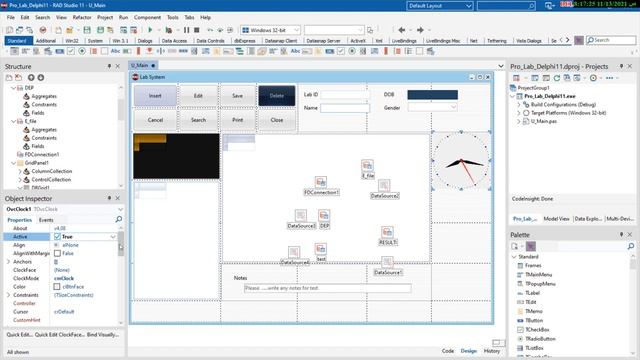This screenshot has height=360, width=640.
Task: Open the Project menu
Action: (105, 18)
